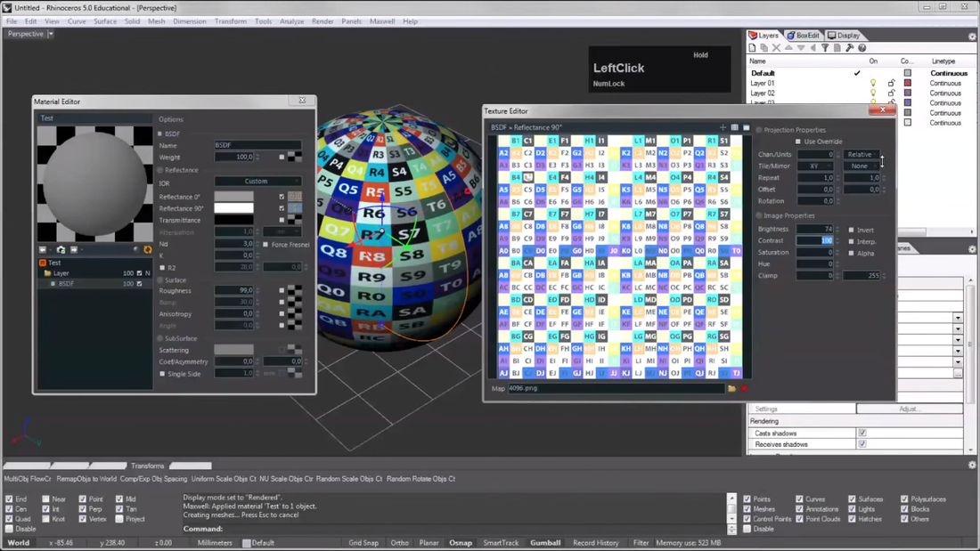Open the Layer 01 red color swatch
980x551 pixels.
(908, 83)
